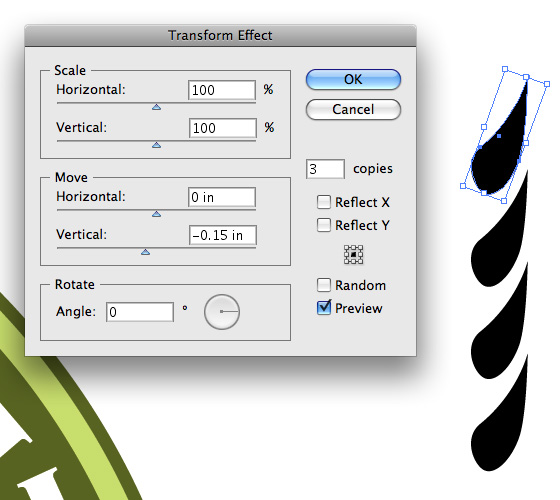Click the Rotate Angle field
The width and height of the screenshot is (560, 500).
[x=140, y=312]
